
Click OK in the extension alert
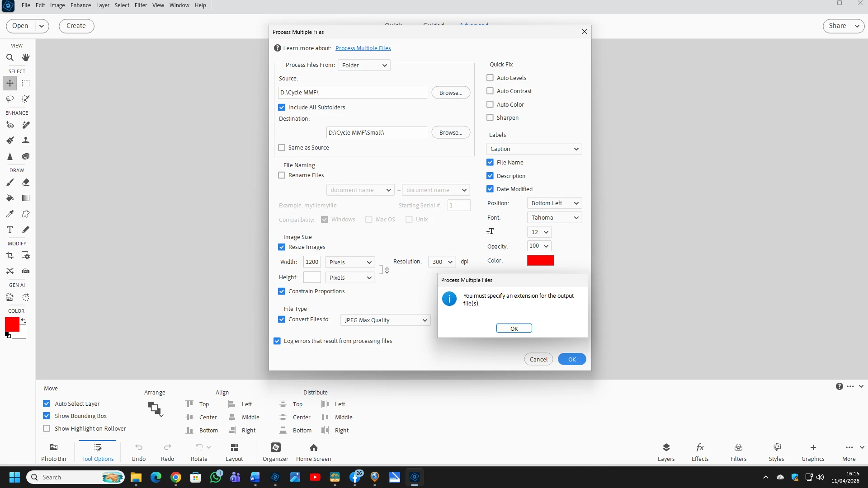tap(514, 328)
